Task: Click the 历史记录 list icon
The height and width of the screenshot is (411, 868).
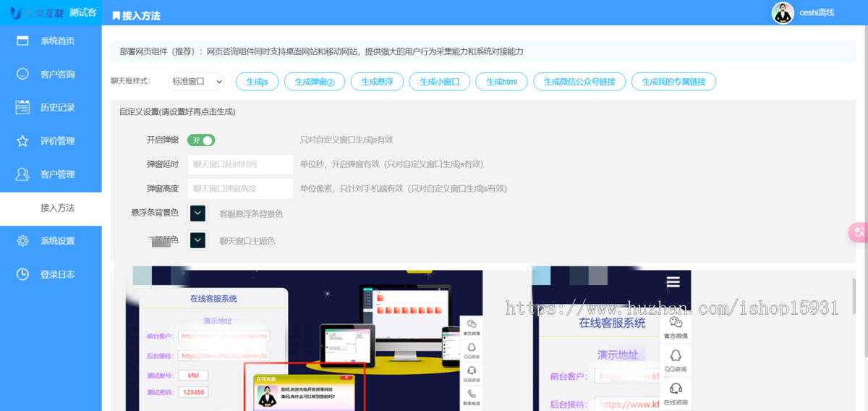Action: pyautogui.click(x=22, y=107)
